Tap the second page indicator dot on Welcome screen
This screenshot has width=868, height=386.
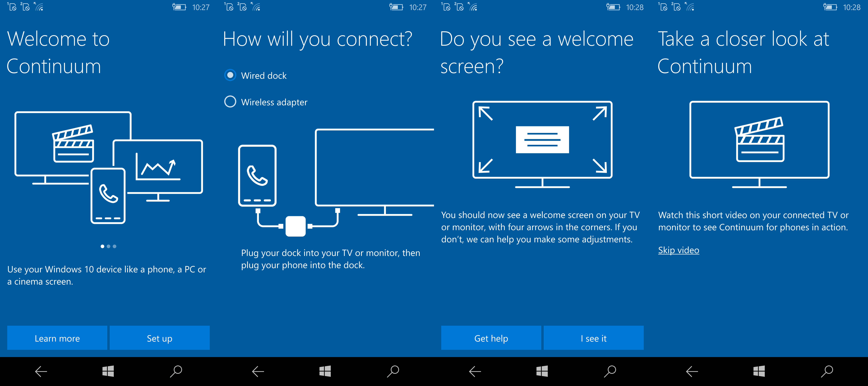click(108, 246)
